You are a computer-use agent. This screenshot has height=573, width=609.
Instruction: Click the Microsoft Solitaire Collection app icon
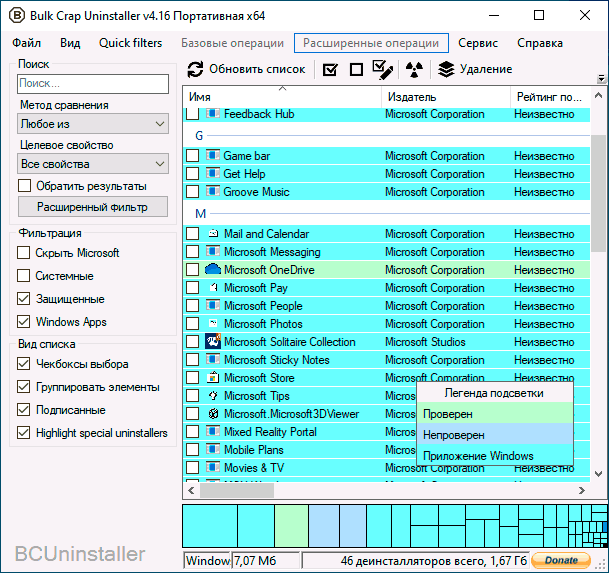(x=213, y=341)
